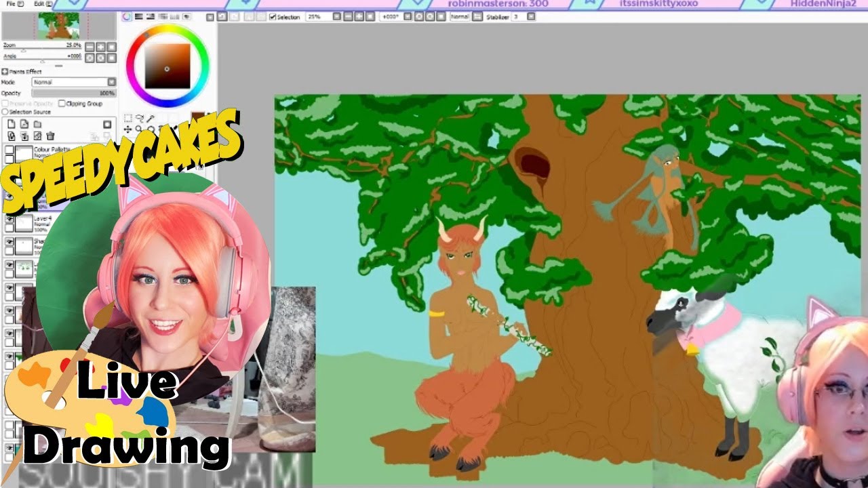The width and height of the screenshot is (868, 488).
Task: Open the toolbar zoom percentage dropdown
Action: tap(336, 17)
